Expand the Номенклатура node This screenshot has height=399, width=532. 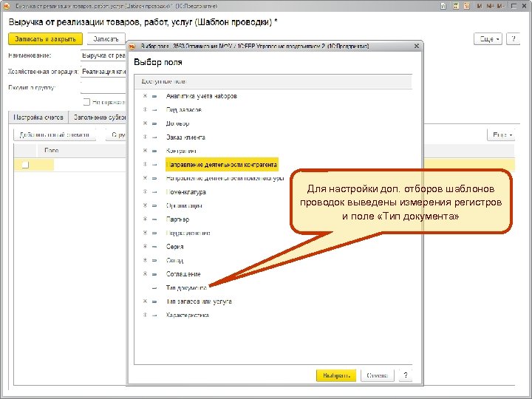pyautogui.click(x=145, y=191)
